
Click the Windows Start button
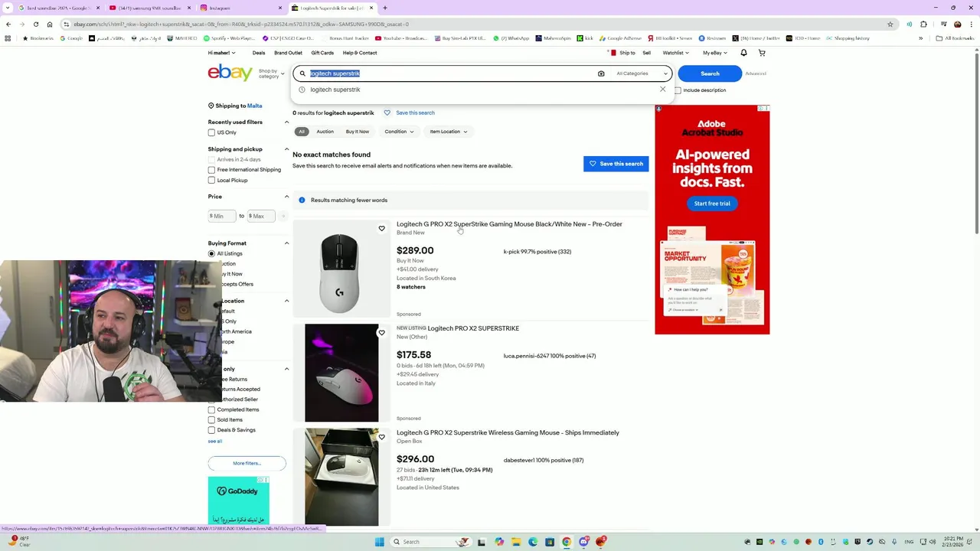point(379,542)
